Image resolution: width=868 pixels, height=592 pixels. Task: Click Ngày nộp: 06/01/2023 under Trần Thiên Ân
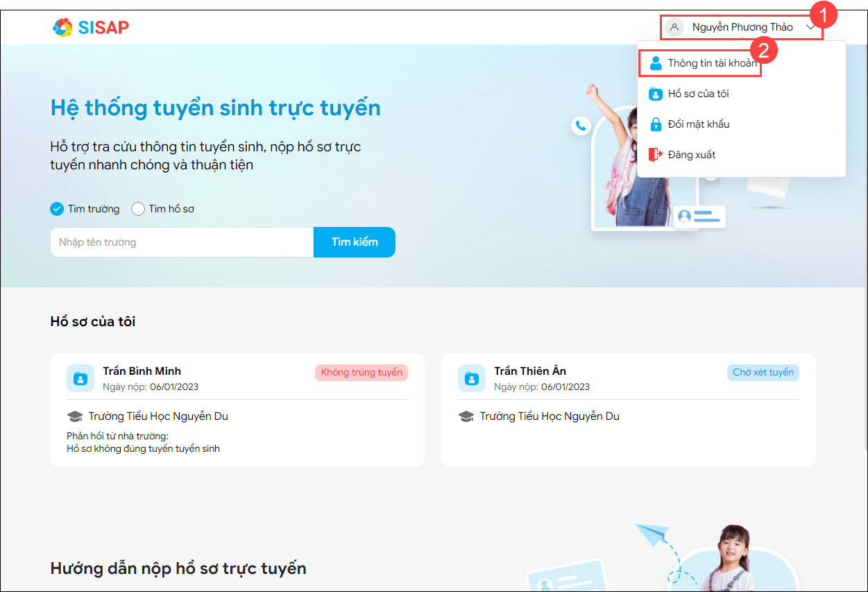(542, 387)
